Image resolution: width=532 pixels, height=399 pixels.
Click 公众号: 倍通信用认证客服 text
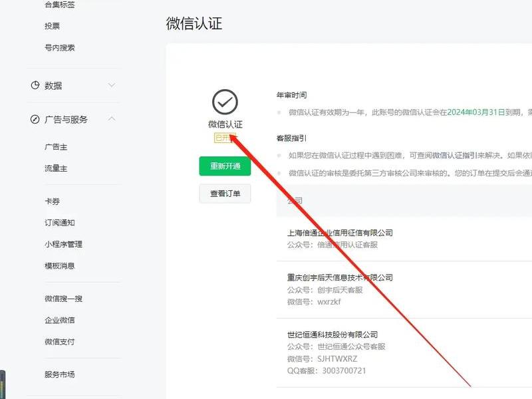pyautogui.click(x=332, y=245)
